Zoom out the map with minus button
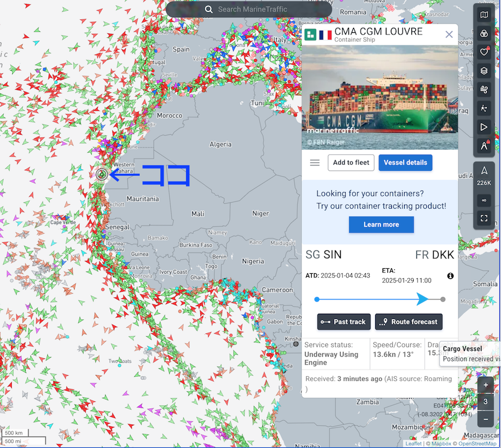This screenshot has width=501, height=448. pyautogui.click(x=485, y=419)
